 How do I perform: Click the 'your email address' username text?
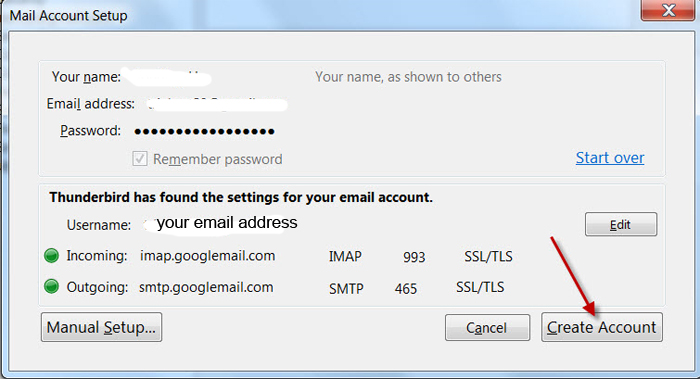tap(227, 222)
